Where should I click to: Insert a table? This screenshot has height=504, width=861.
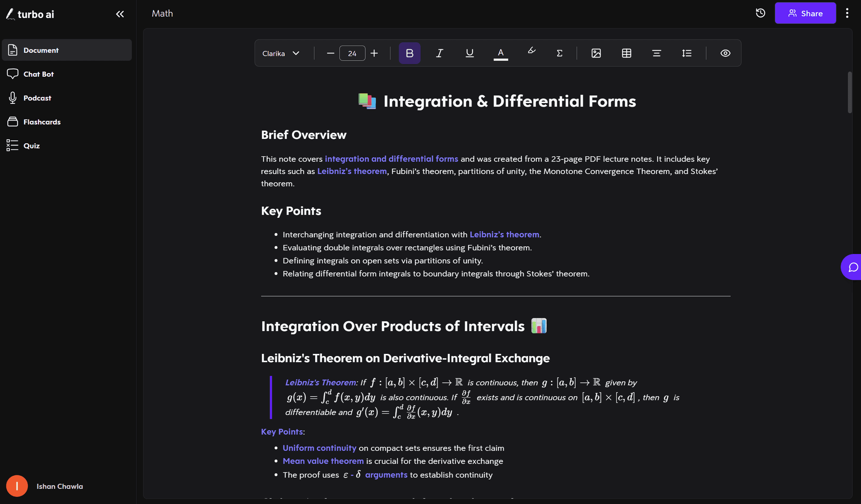[x=626, y=53]
